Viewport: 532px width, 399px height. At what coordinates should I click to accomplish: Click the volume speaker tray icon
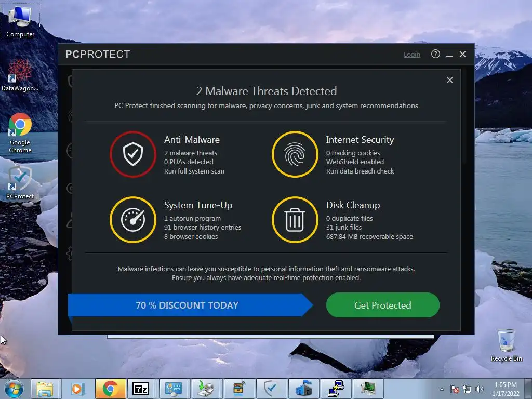[x=479, y=389]
